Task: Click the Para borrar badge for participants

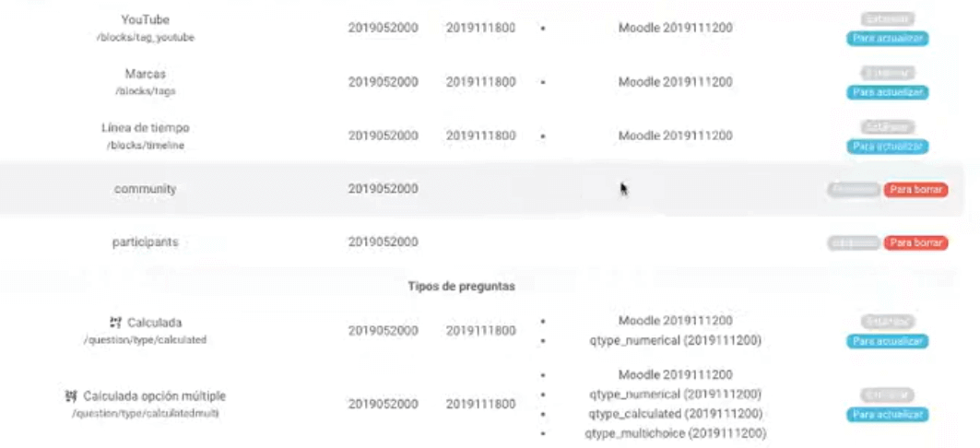Action: (x=915, y=242)
